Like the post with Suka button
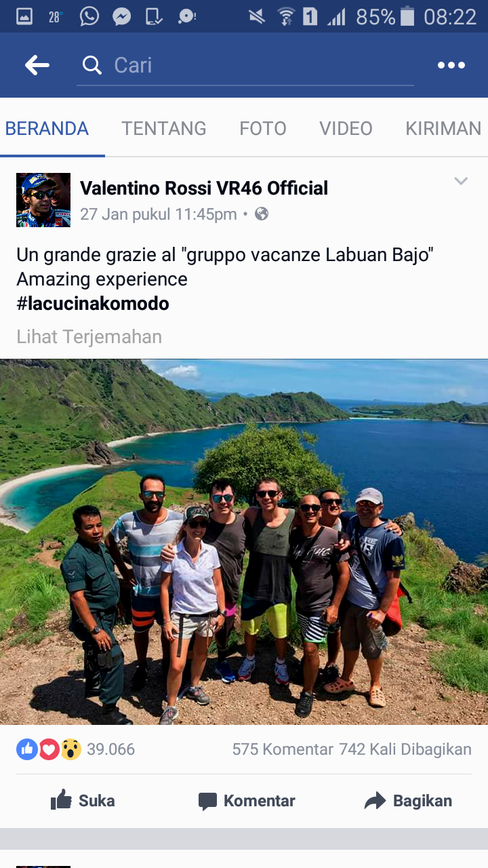This screenshot has width=488, height=868. click(x=83, y=801)
